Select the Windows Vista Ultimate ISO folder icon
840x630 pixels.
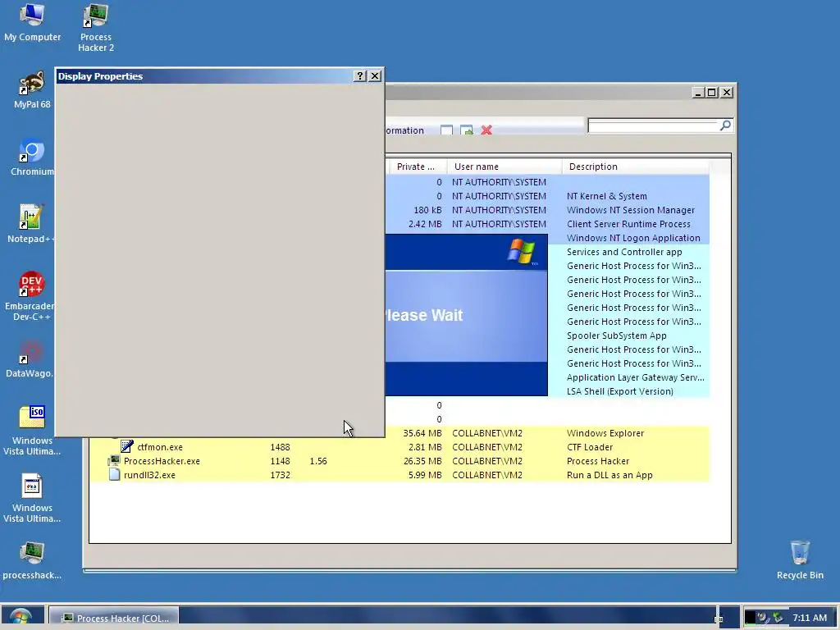pyautogui.click(x=32, y=431)
